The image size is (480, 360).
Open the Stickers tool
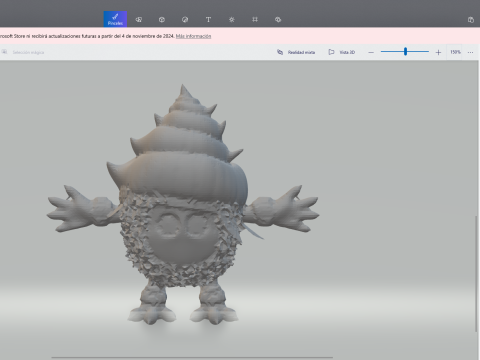pos(185,20)
